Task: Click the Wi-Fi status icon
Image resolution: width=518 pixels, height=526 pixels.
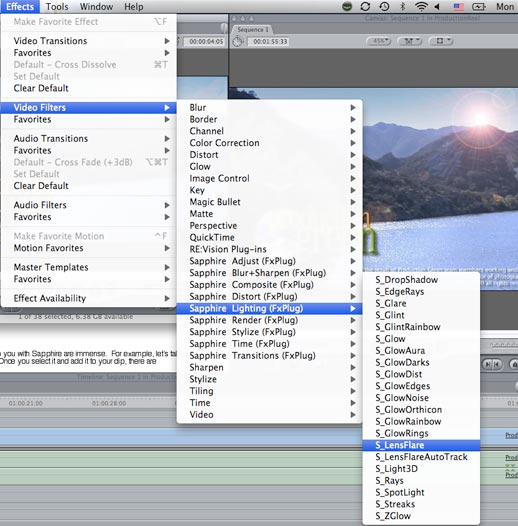Action: [421, 6]
